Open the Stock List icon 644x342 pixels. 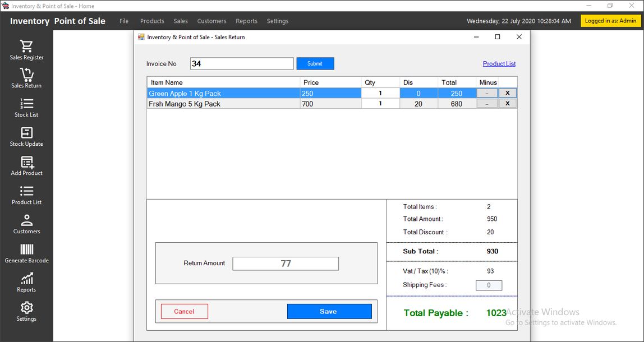tap(26, 107)
